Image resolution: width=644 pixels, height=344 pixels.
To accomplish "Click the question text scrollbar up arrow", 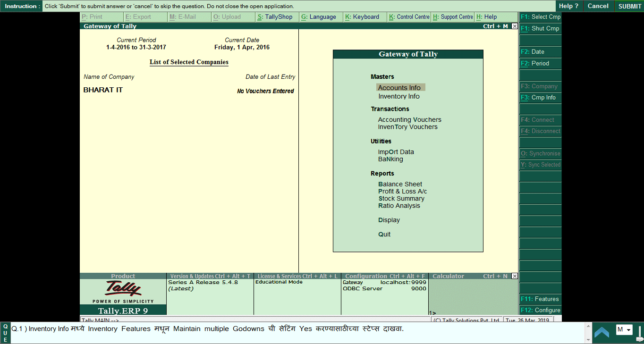I will (588, 325).
